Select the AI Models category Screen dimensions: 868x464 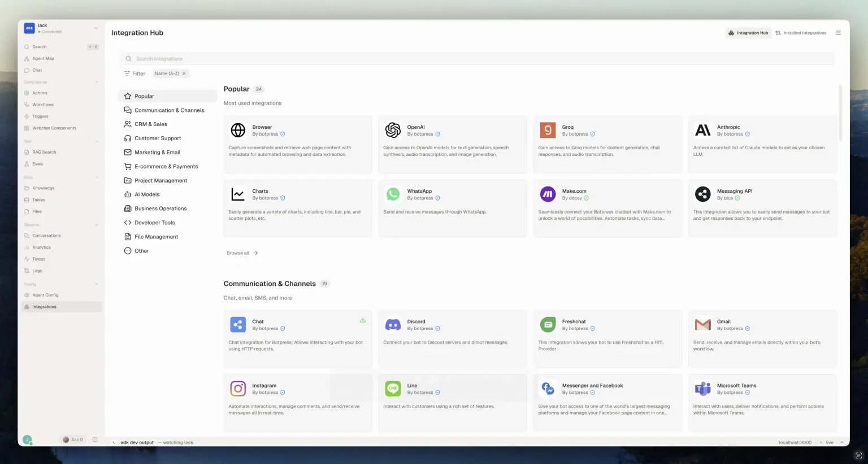pos(168,194)
